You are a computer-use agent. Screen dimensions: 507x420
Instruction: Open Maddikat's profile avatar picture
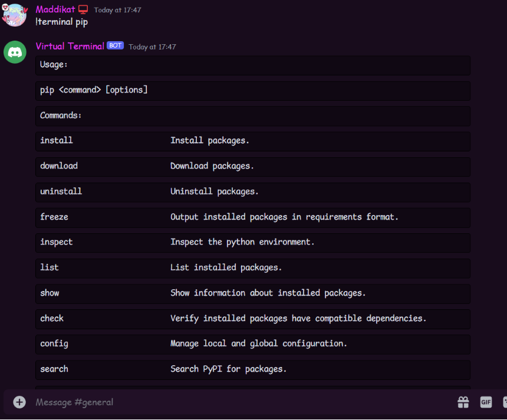15,15
